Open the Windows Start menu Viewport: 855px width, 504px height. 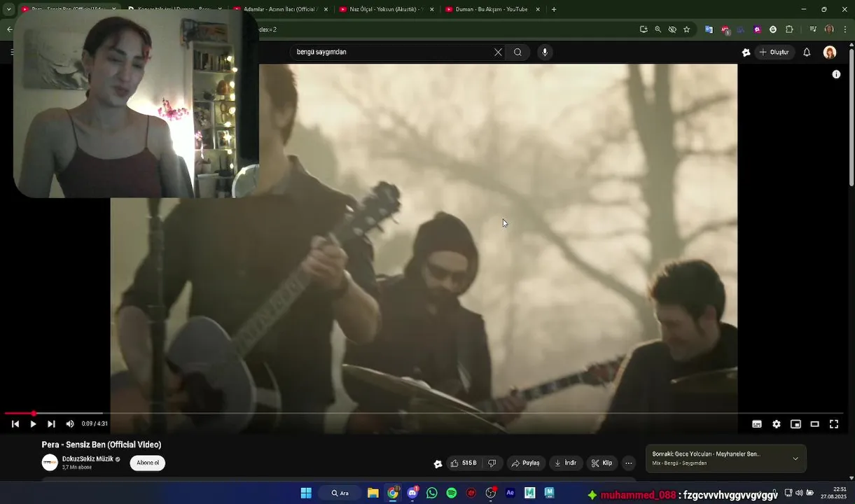click(x=306, y=493)
